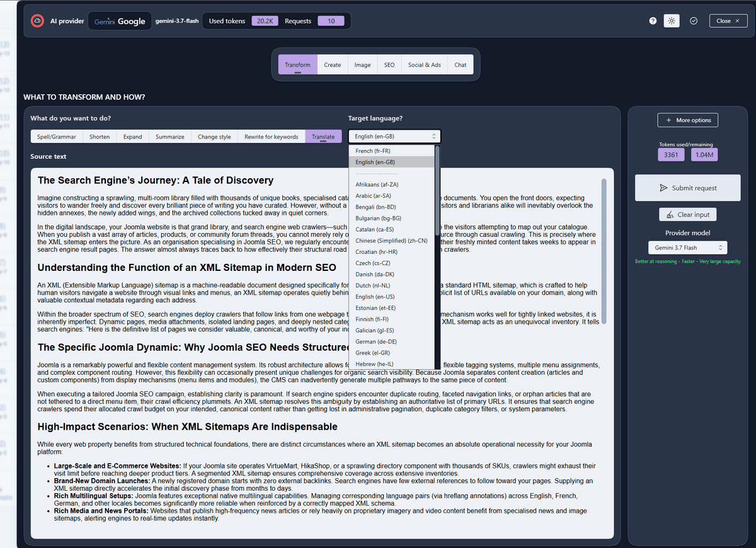Choose Finnish (fi-FI) option
This screenshot has width=756, height=548.
pos(391,319)
